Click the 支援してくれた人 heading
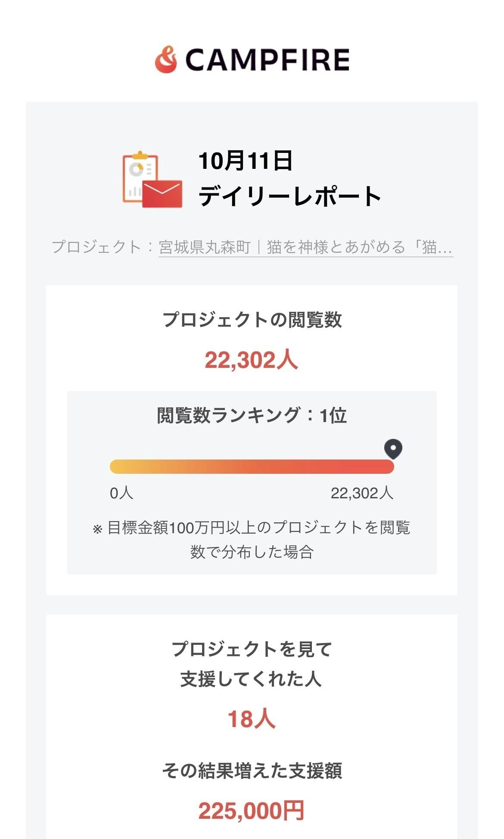 252,679
